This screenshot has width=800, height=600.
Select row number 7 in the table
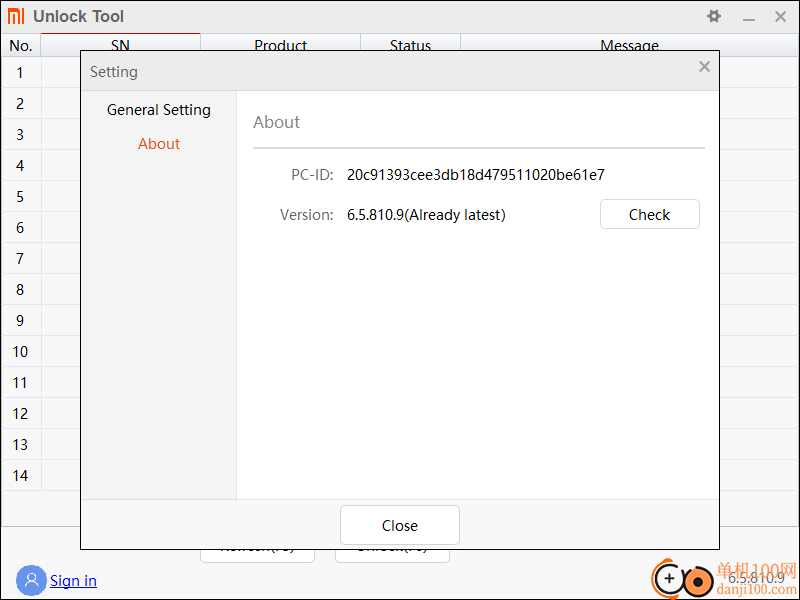pos(20,259)
